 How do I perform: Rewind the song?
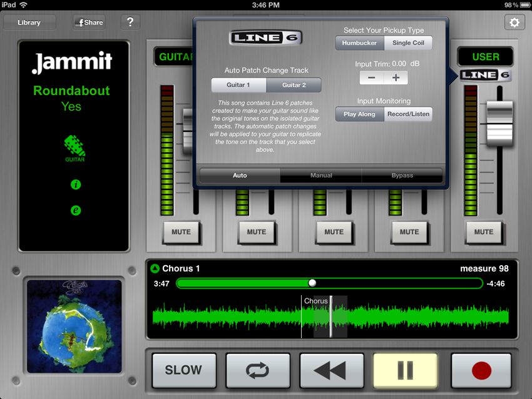tap(332, 370)
